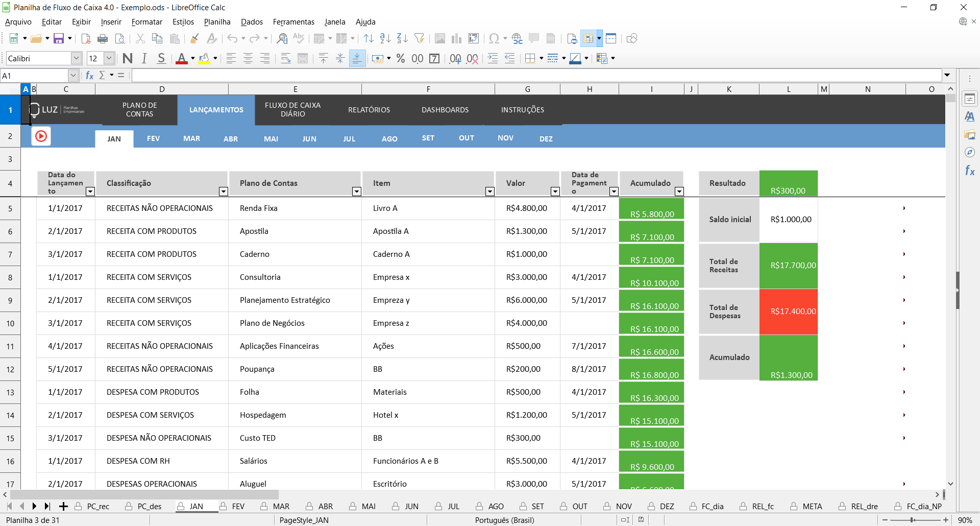Click Format as Percent icon
This screenshot has width=980, height=526.
[x=401, y=59]
